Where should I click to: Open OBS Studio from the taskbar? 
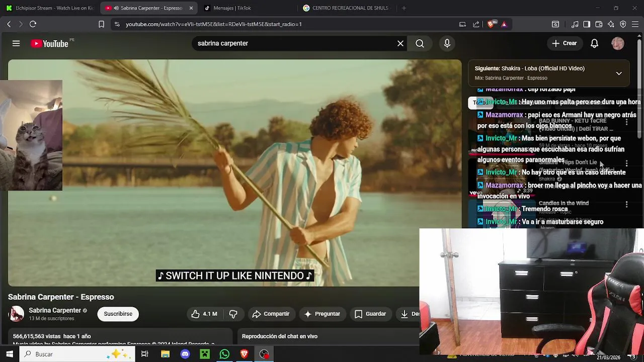(x=264, y=354)
